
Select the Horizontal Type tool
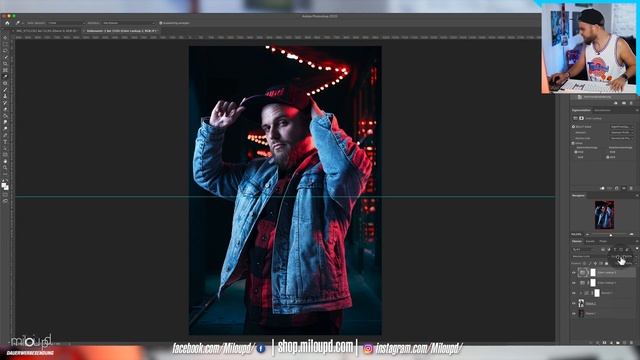5,141
